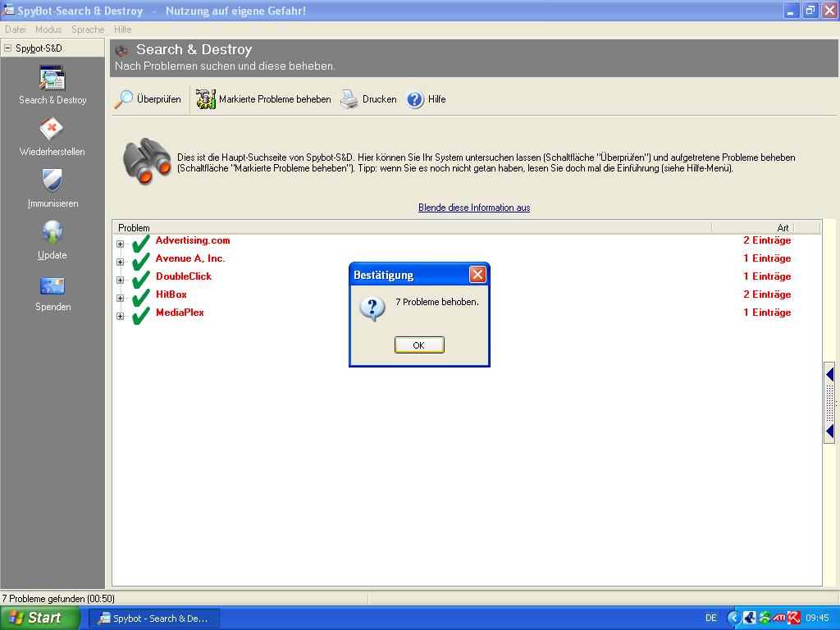Click the system clock 09:45
The height and width of the screenshot is (630, 840).
(x=818, y=619)
